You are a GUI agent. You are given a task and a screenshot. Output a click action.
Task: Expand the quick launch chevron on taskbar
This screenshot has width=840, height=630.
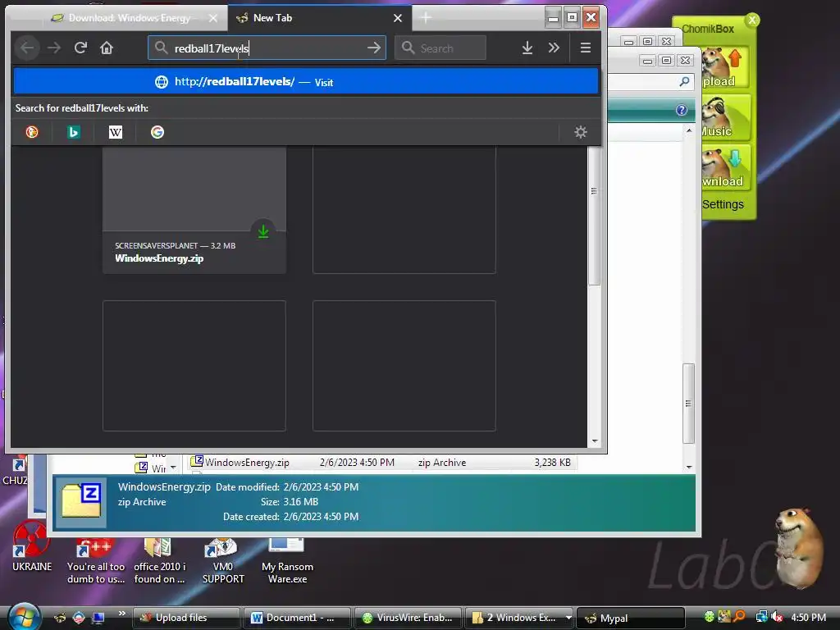[x=121, y=614]
